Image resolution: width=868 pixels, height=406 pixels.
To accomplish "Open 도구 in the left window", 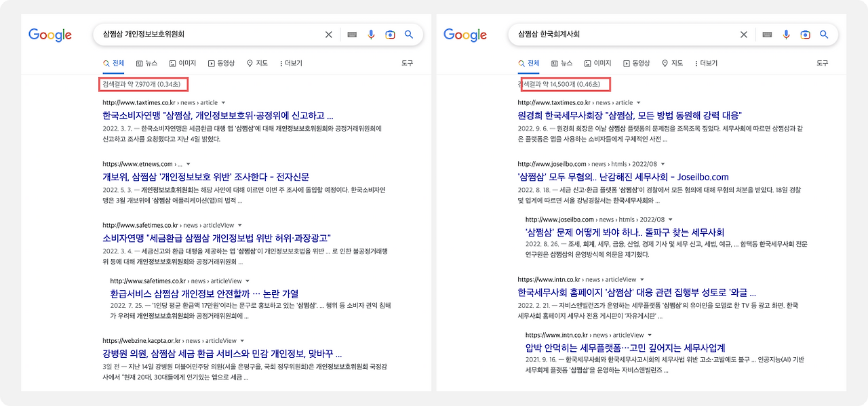I will point(407,63).
